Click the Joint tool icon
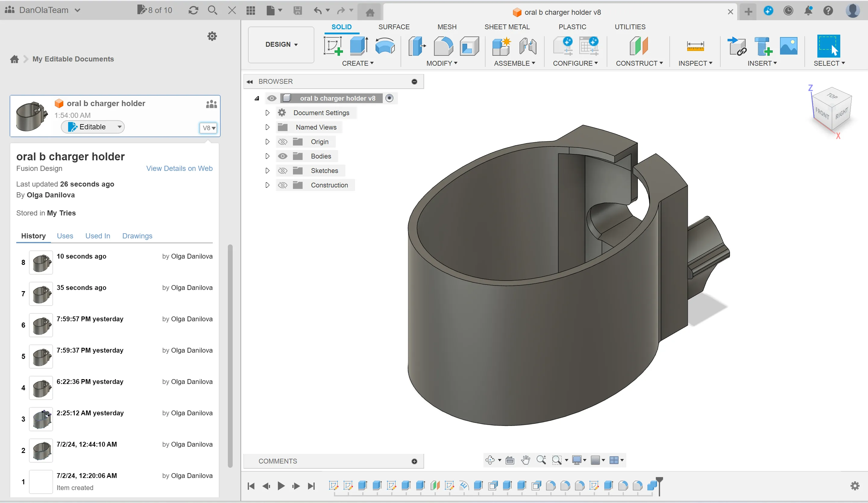Screen dimensions: 868x503 tap(528, 46)
